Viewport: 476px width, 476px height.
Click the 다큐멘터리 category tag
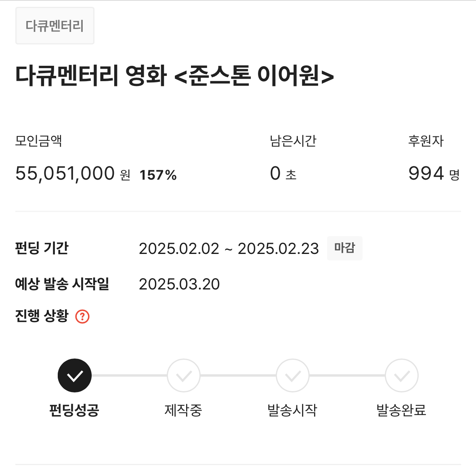55,26
